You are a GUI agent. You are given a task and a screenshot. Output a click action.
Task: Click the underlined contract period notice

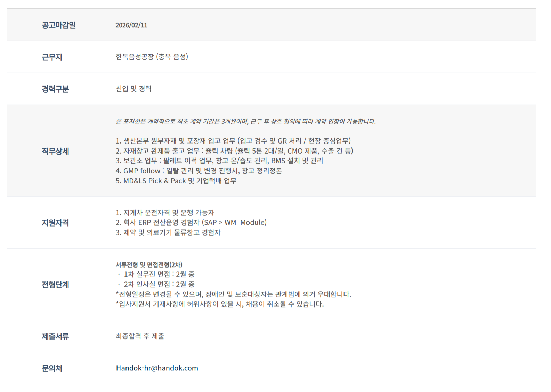pos(246,121)
